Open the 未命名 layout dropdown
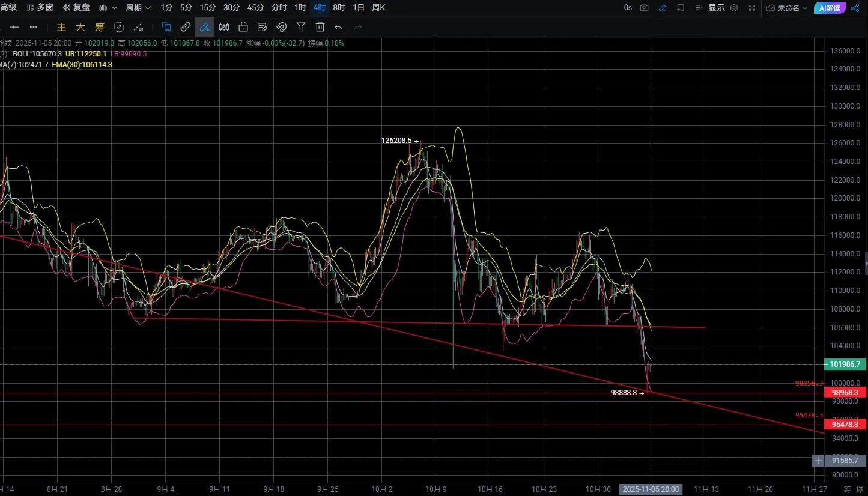 [x=787, y=8]
